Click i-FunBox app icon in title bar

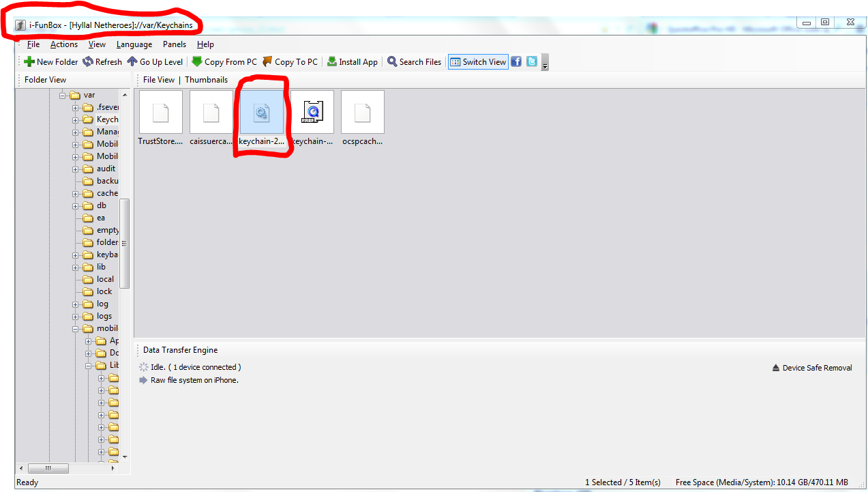tap(20, 25)
